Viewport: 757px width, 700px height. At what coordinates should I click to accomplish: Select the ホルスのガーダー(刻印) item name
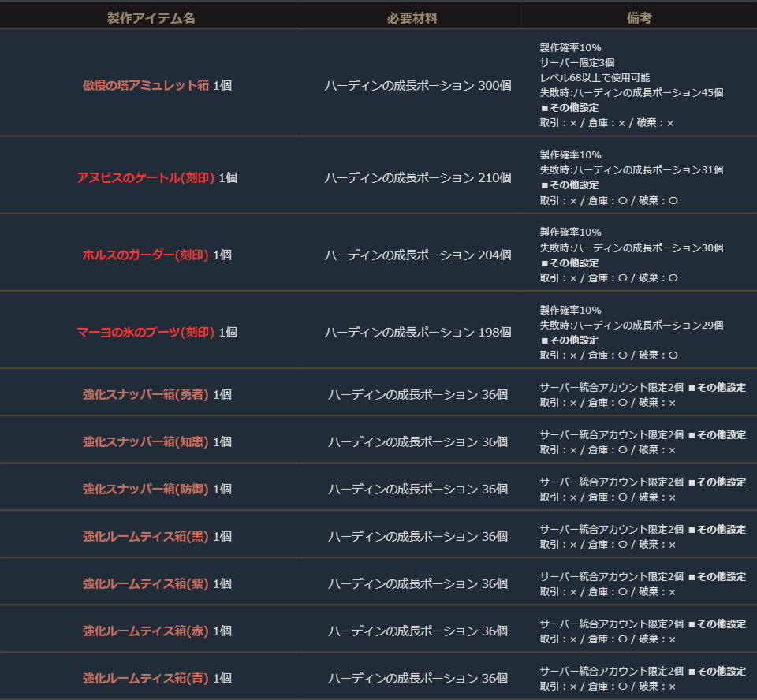click(146, 255)
